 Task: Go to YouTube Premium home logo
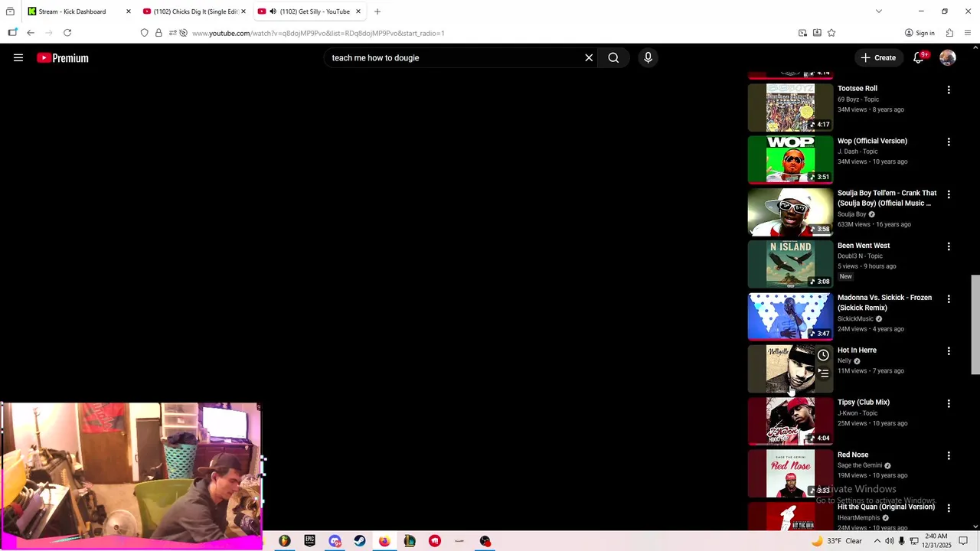pos(63,57)
